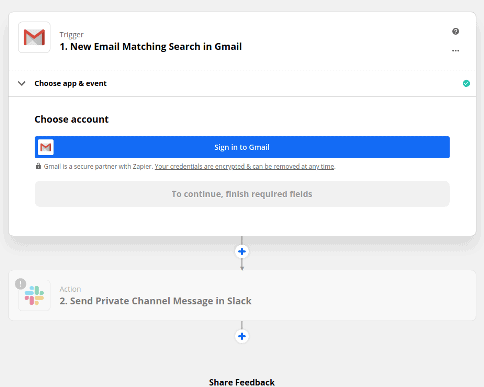Open the three-dot more options menu

455,51
